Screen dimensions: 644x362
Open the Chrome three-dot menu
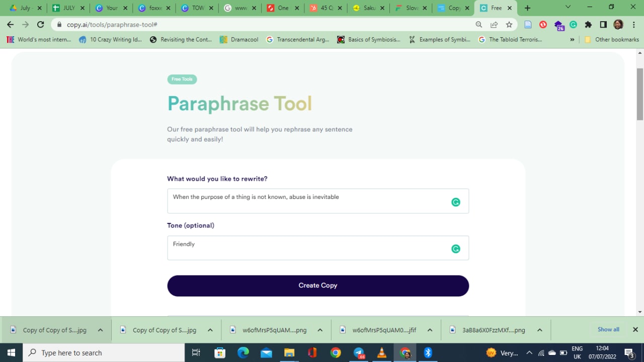[x=632, y=24]
